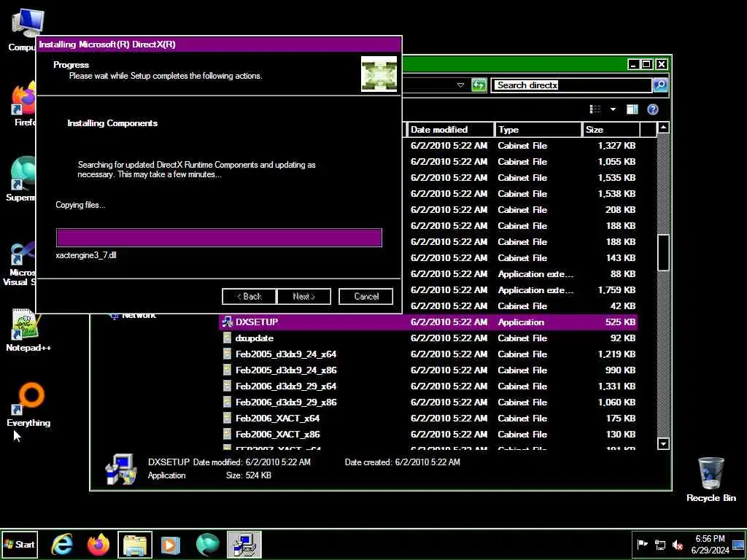
Task: Select the Feb2006_d3dx9_29_x86 file name
Action: pos(286,402)
